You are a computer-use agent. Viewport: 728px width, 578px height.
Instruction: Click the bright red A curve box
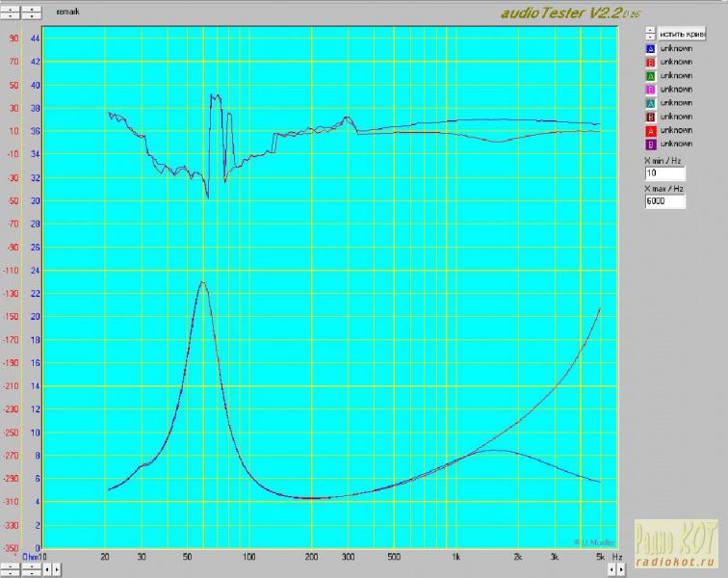[x=651, y=129]
